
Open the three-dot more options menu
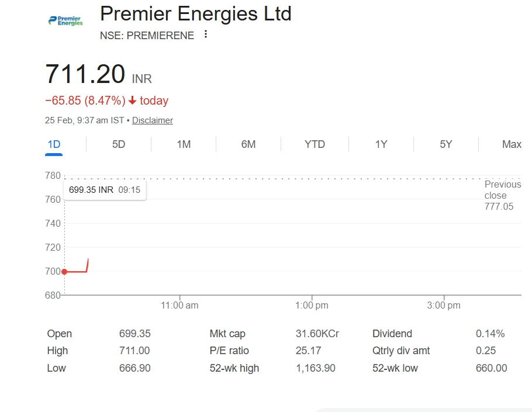[x=205, y=34]
